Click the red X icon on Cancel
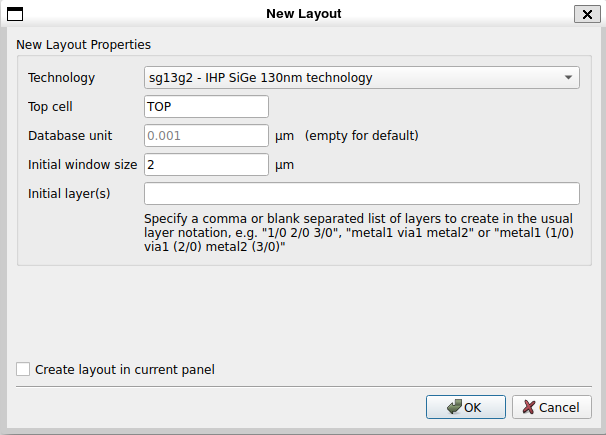 [528, 407]
